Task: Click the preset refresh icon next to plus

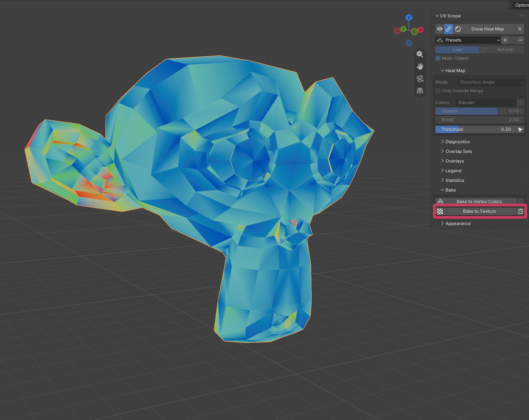Action: click(513, 40)
